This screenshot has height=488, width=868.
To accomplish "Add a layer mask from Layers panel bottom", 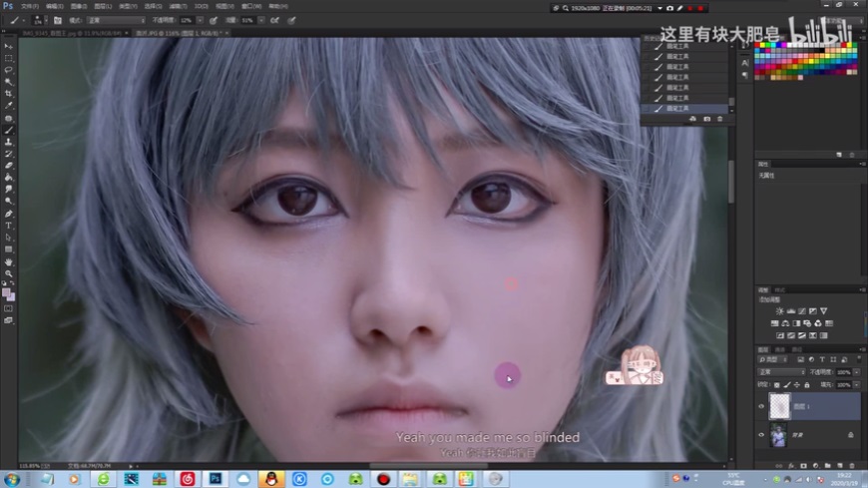I will [804, 466].
